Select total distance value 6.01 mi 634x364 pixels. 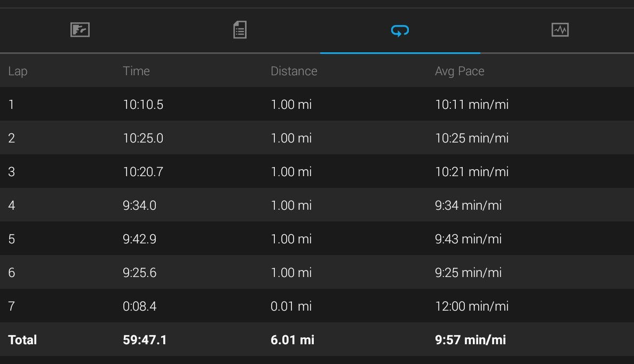pos(292,340)
